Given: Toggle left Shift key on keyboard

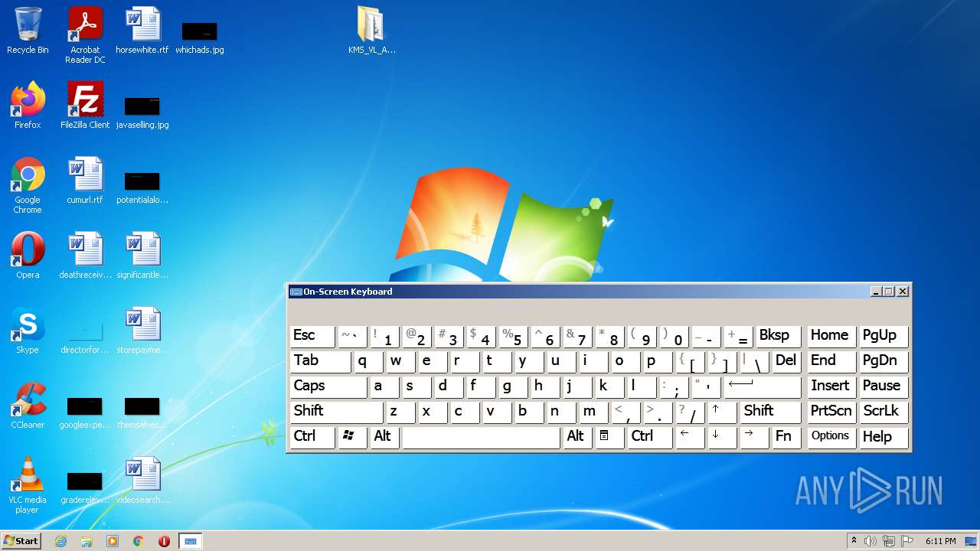Looking at the screenshot, I should click(x=337, y=412).
